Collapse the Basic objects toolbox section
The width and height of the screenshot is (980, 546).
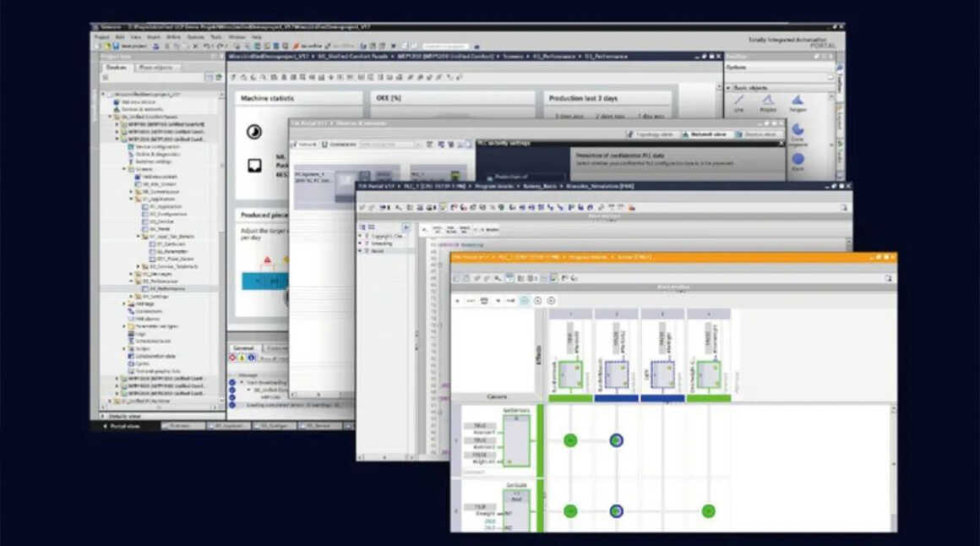(x=728, y=88)
